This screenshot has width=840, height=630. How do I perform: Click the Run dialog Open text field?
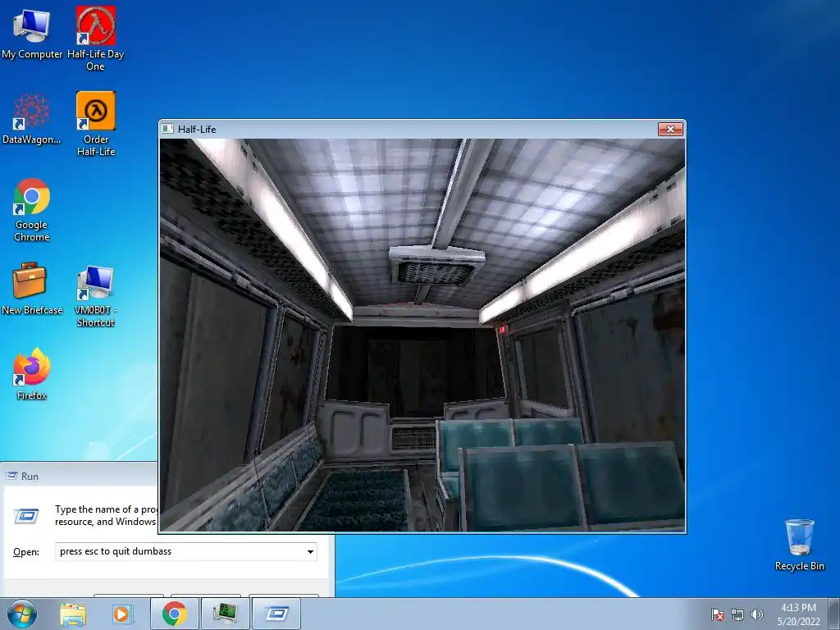click(186, 552)
